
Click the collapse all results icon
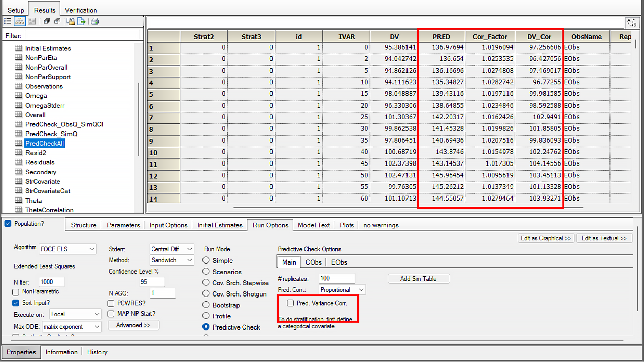(x=57, y=21)
